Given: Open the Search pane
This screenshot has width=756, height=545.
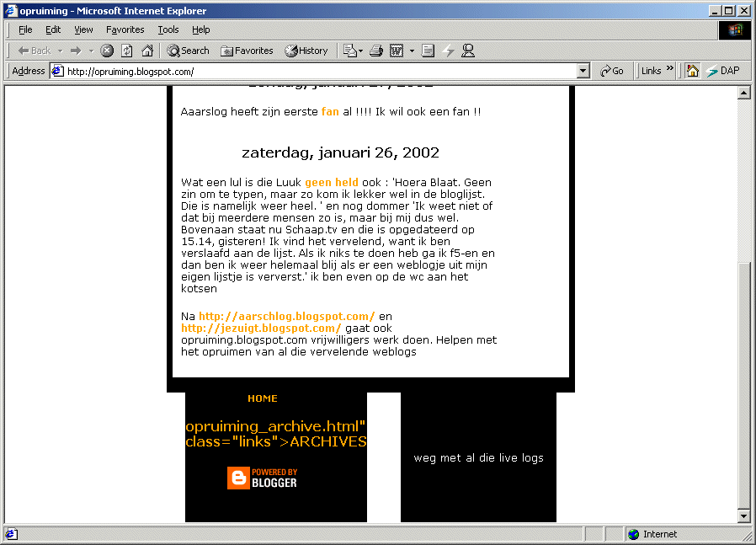Looking at the screenshot, I should [x=188, y=51].
